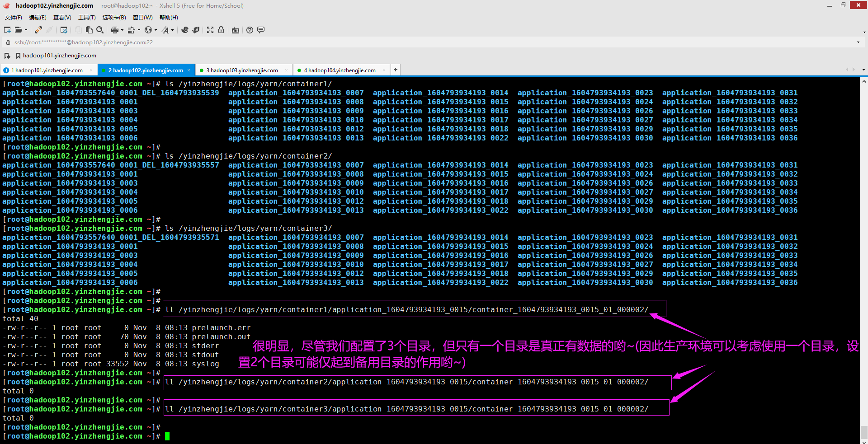Expand the file transfer dropdown arrow

coord(139,30)
